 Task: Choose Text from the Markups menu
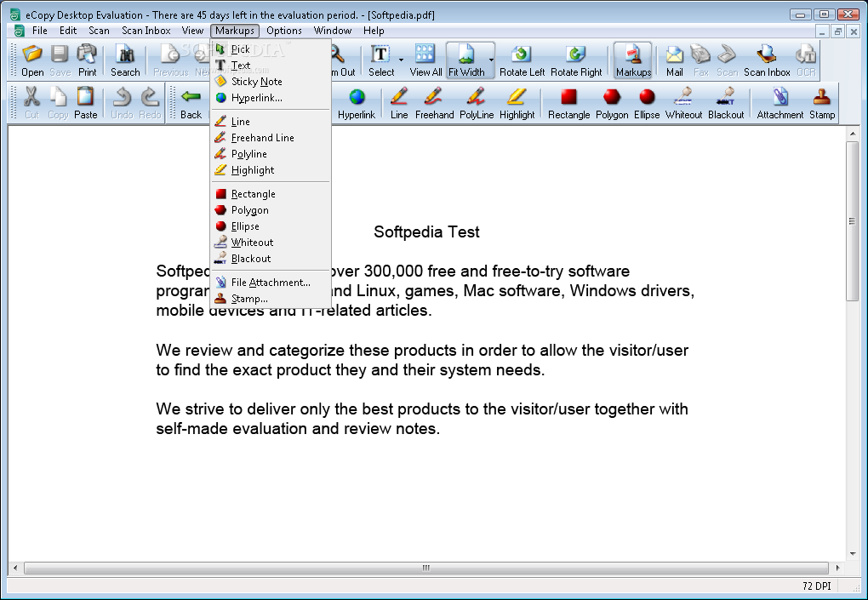click(271, 66)
